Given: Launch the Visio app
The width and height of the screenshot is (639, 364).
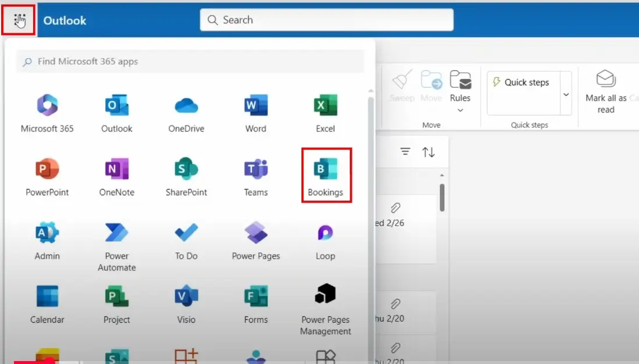Looking at the screenshot, I should (186, 302).
